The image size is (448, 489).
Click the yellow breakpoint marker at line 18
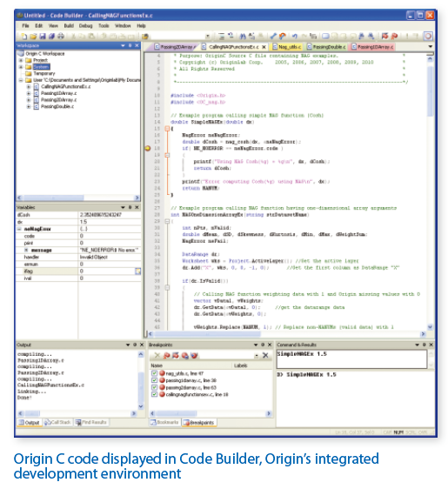[x=148, y=149]
